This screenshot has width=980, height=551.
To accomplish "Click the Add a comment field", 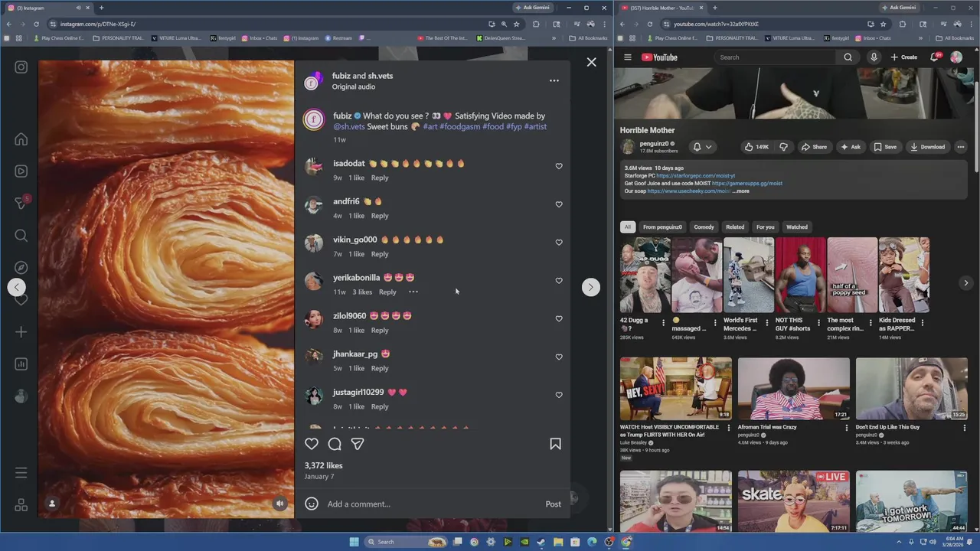I will 433,504.
